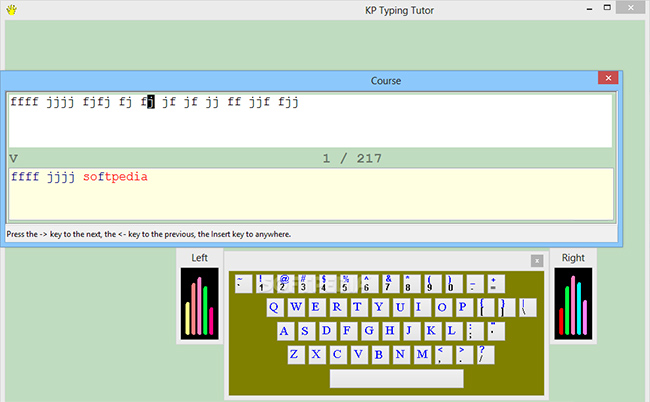Screen dimensions: 650x402
Task: Click the I key on virtual keyboard
Action: [421, 308]
